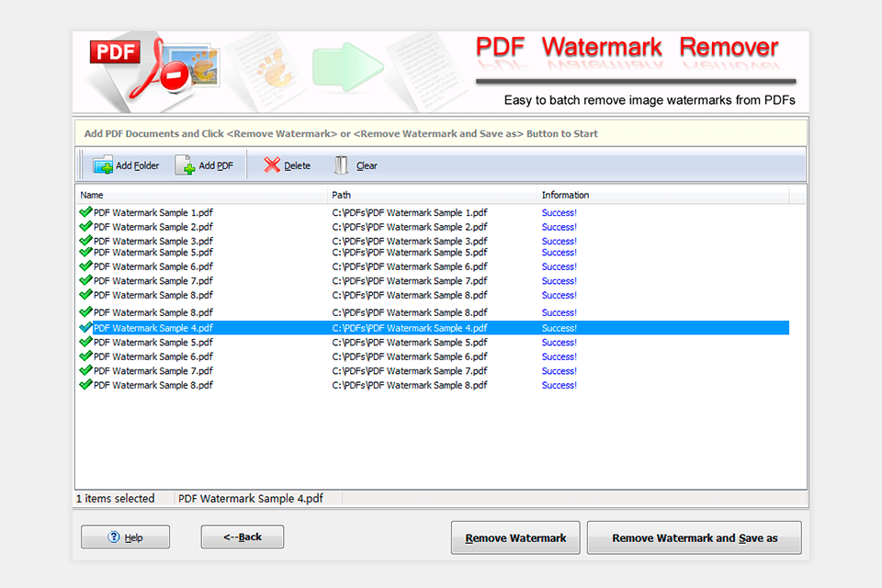Open Help
Viewport: 882px width, 588px height.
click(125, 537)
